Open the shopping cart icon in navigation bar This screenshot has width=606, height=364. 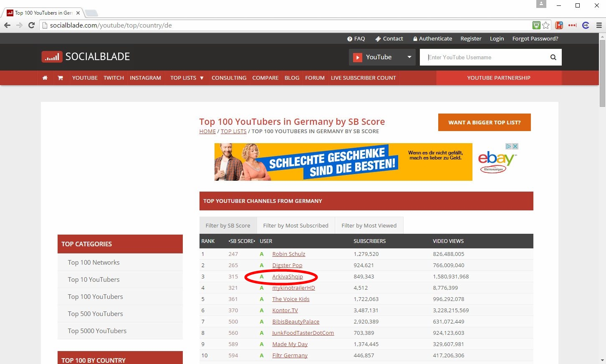click(61, 78)
